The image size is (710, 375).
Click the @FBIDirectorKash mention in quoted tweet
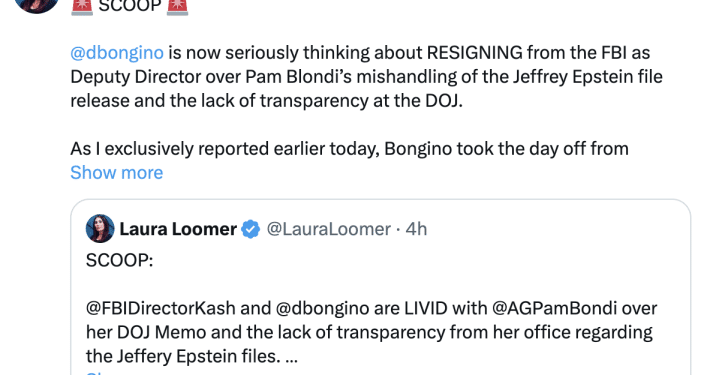click(161, 308)
